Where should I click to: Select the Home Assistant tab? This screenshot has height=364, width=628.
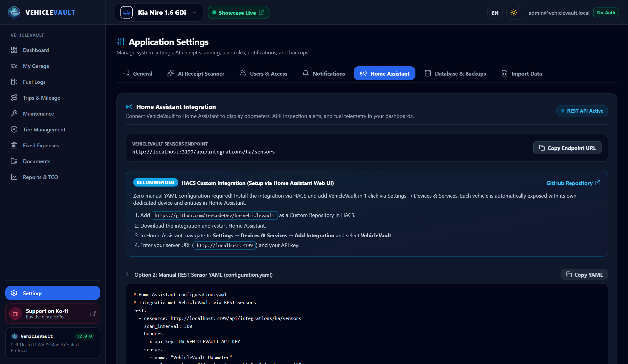[385, 74]
